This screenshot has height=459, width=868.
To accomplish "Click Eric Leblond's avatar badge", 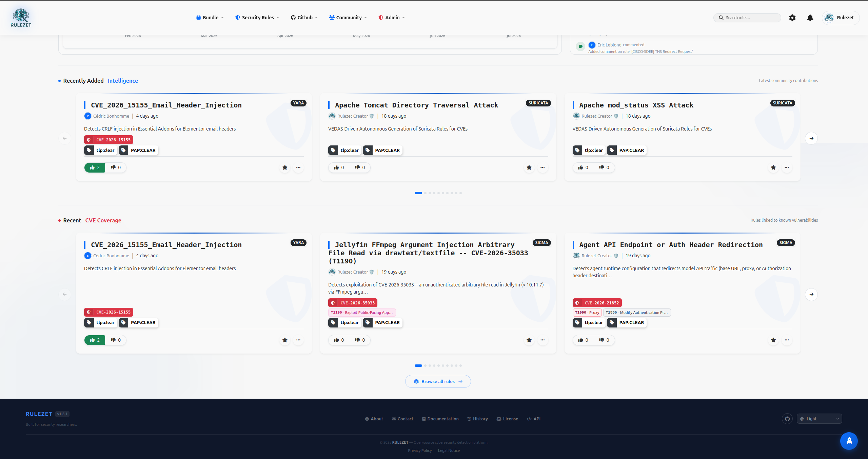I will [592, 45].
